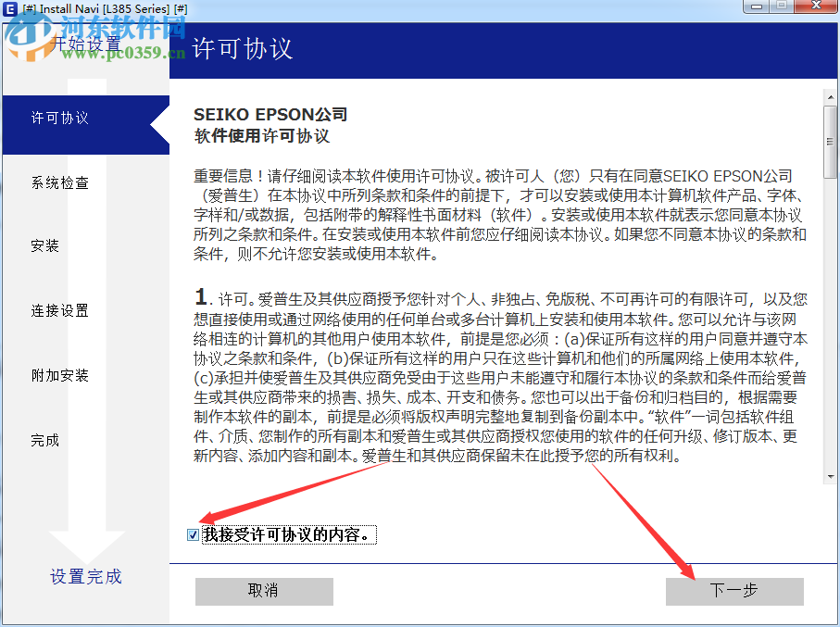
Task: Select the 完成 step in sidebar
Action: tap(45, 440)
